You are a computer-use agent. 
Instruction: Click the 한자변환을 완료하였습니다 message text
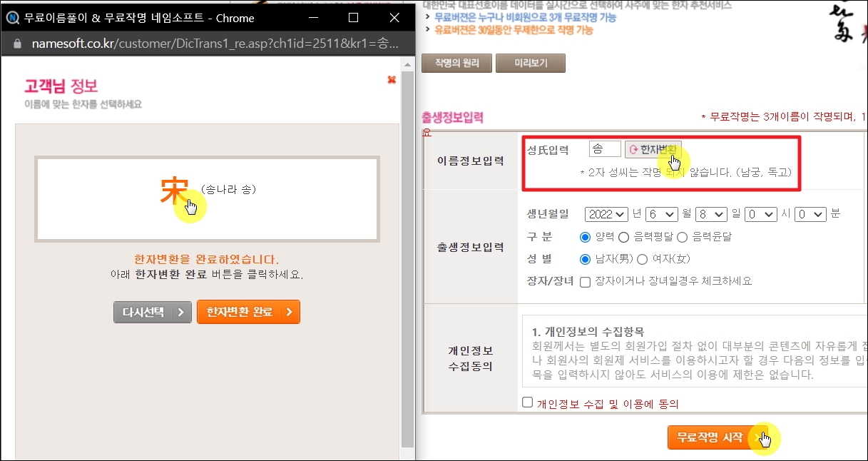tap(207, 260)
